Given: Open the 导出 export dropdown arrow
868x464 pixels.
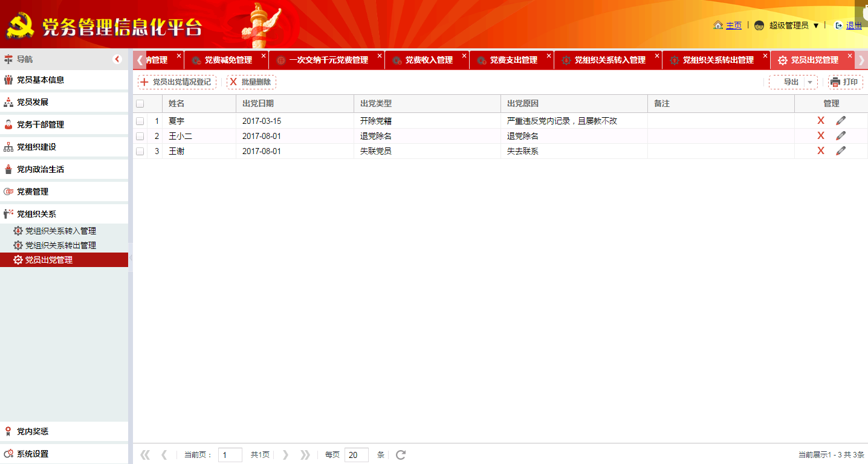Looking at the screenshot, I should point(809,82).
